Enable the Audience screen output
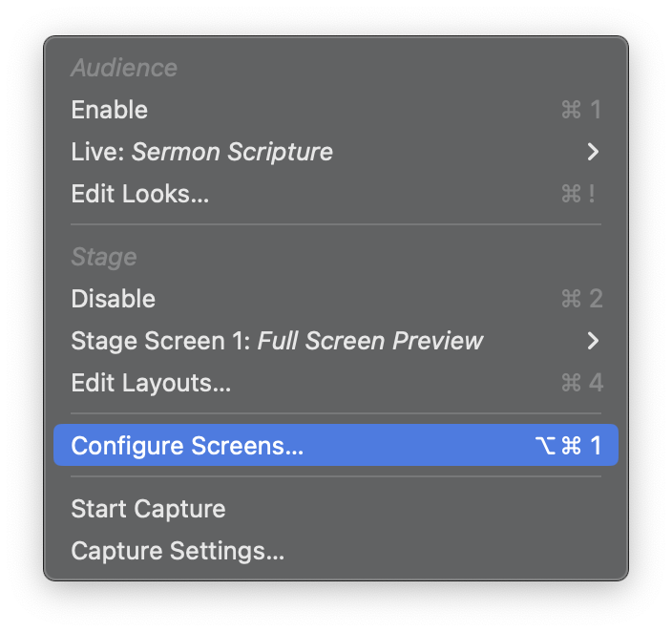 110,110
